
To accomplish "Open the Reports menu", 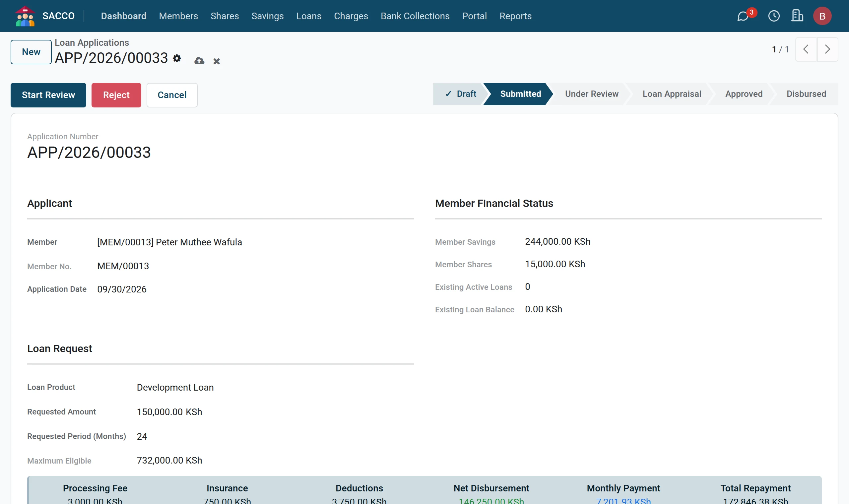I will coord(515,16).
